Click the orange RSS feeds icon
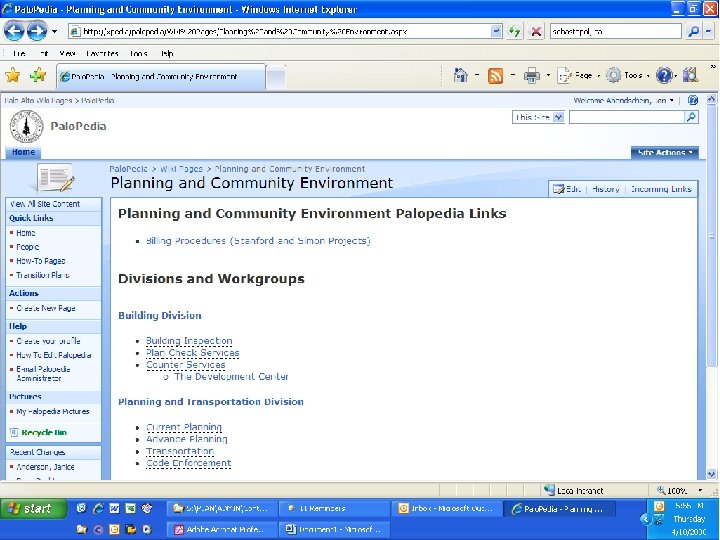This screenshot has height=540, width=720. (x=495, y=75)
